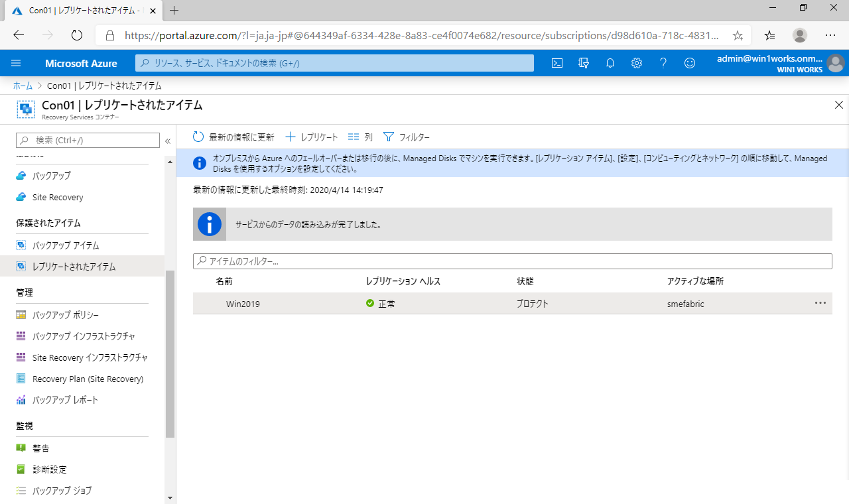Click the blue Managed Disks info banner

(512, 163)
